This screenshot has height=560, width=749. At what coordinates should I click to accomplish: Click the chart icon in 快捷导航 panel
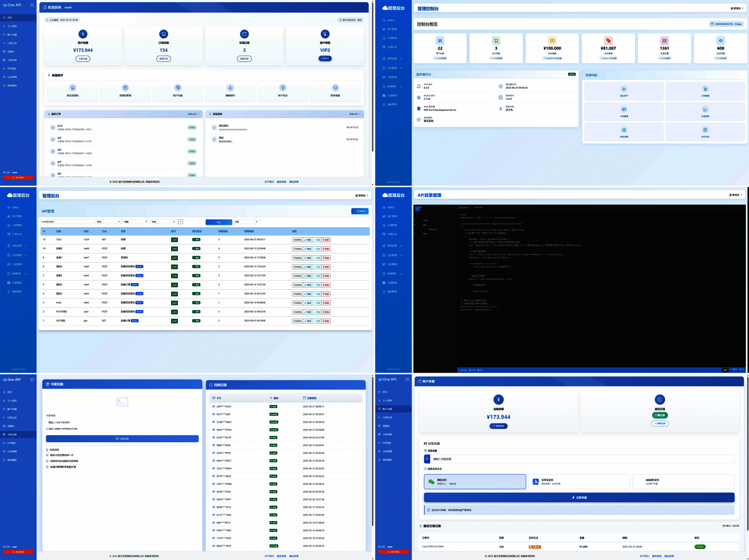705,109
